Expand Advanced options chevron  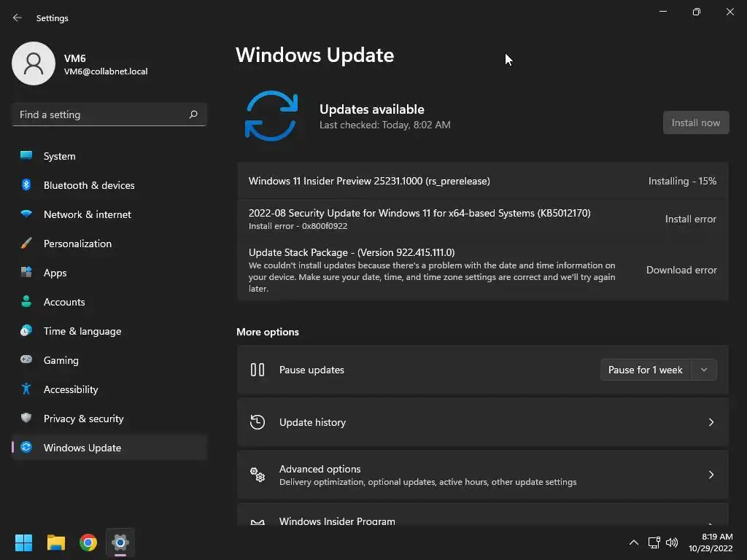pos(711,475)
